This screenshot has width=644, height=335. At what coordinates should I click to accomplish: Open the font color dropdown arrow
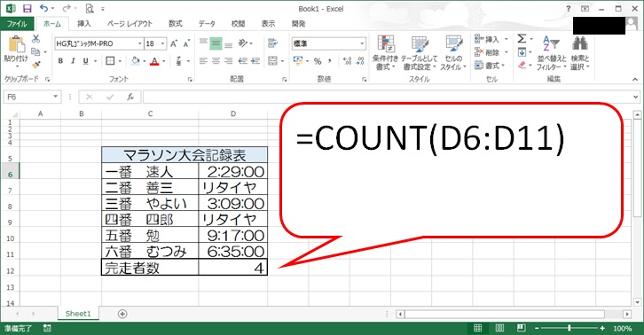[163, 61]
